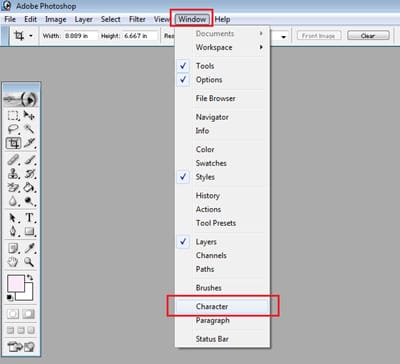Click the Adobe Online image atop toolbox
The height and width of the screenshot is (364, 400).
coord(21,98)
